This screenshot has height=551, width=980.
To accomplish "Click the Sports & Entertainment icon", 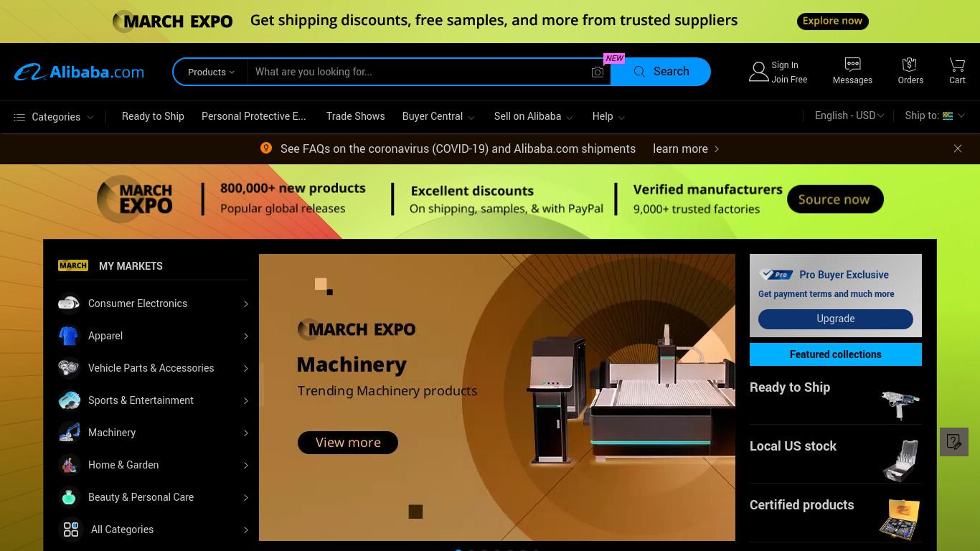I will (69, 400).
